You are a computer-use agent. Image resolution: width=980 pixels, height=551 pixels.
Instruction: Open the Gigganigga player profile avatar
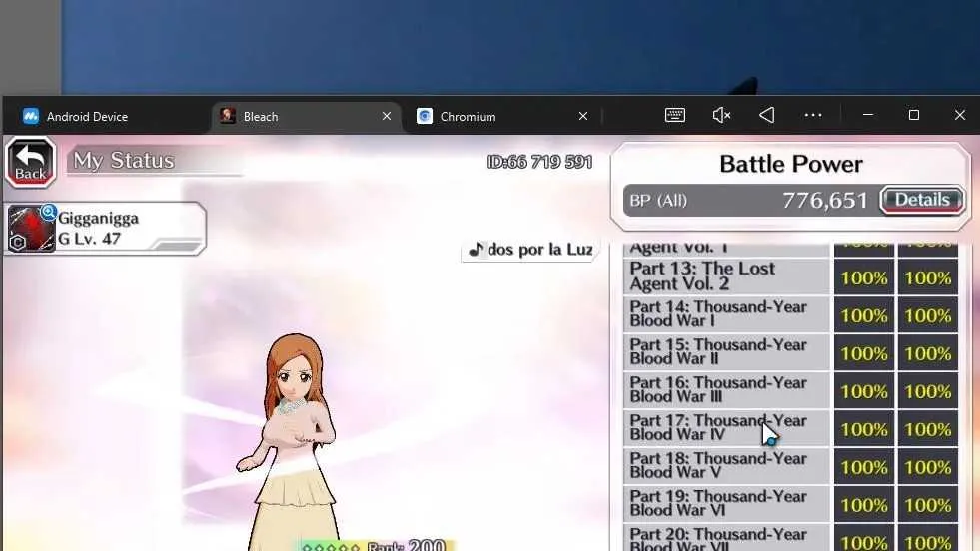tap(31, 229)
